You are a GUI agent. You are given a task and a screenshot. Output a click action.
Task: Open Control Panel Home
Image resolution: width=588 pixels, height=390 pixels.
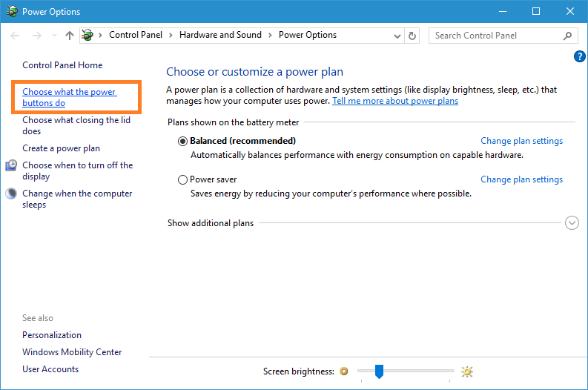pos(62,65)
